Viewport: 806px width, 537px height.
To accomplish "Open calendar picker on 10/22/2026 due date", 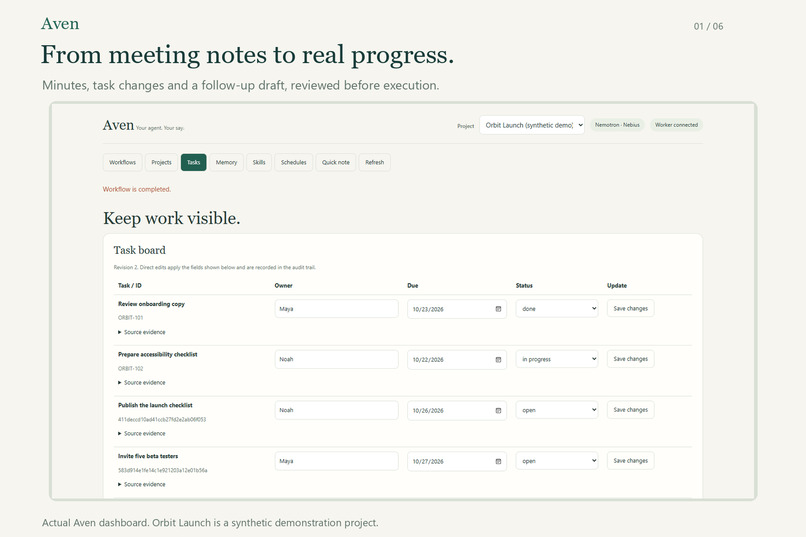I will 498,360.
